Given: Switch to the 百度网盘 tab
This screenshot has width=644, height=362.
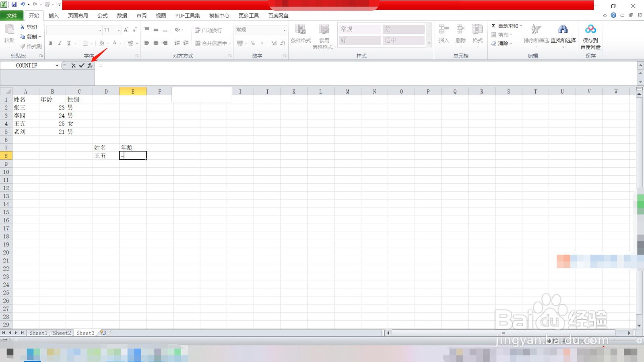Looking at the screenshot, I should 278,15.
